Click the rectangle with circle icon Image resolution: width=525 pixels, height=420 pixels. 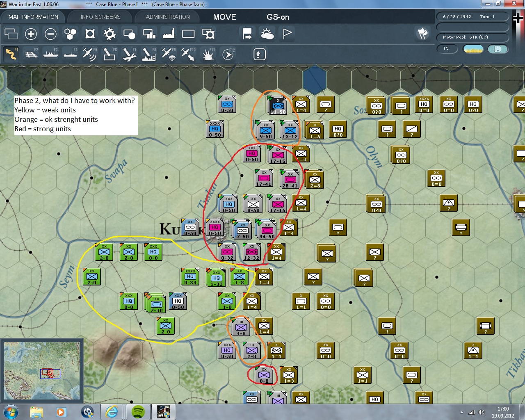coord(129,34)
